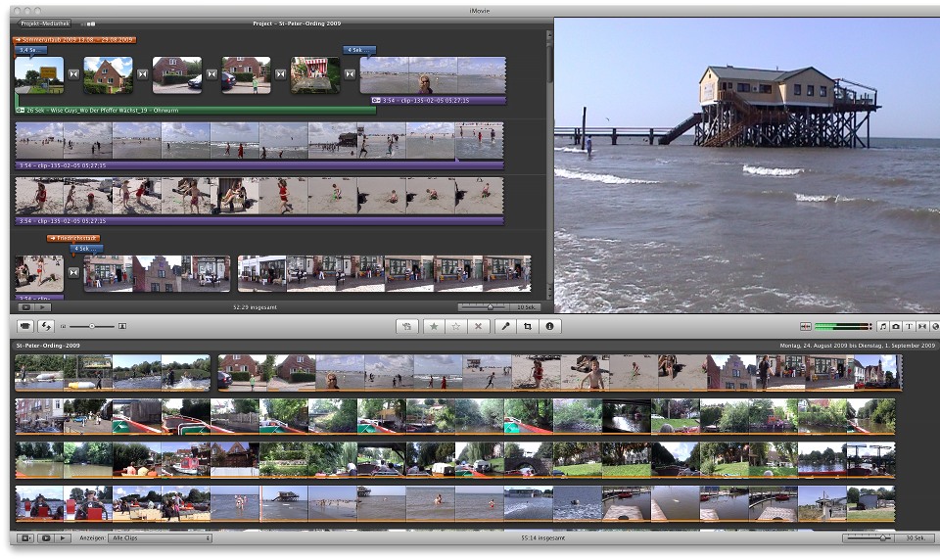Image resolution: width=940 pixels, height=560 pixels.
Task: Play project full screen from project pane
Action: (x=25, y=307)
